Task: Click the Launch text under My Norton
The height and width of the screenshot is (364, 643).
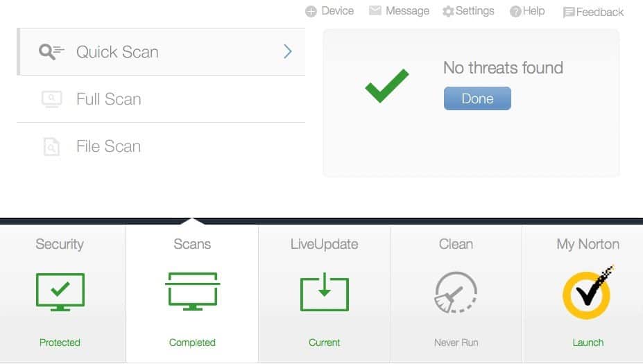Action: (x=588, y=343)
